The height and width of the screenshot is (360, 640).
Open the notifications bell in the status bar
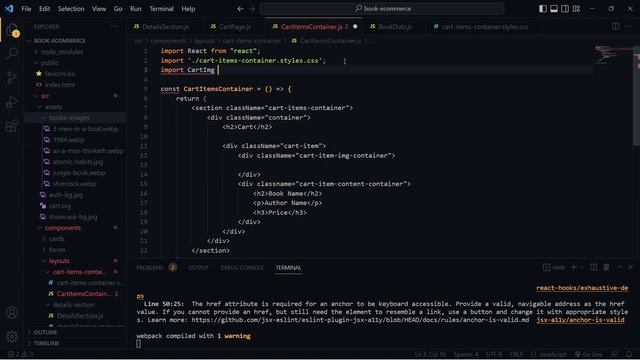629,354
